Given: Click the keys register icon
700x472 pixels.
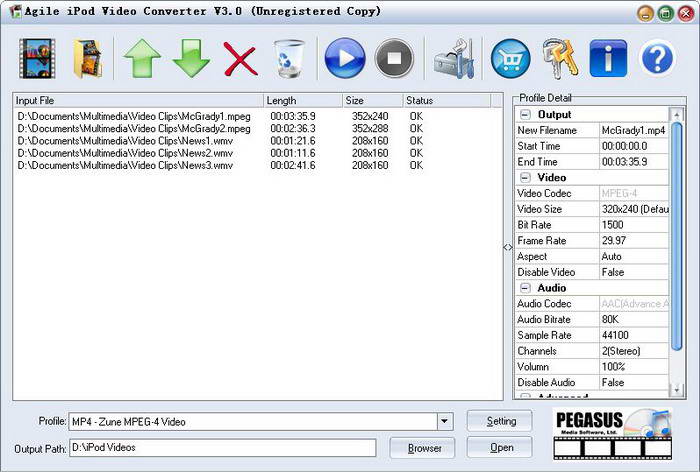Looking at the screenshot, I should pyautogui.click(x=560, y=58).
